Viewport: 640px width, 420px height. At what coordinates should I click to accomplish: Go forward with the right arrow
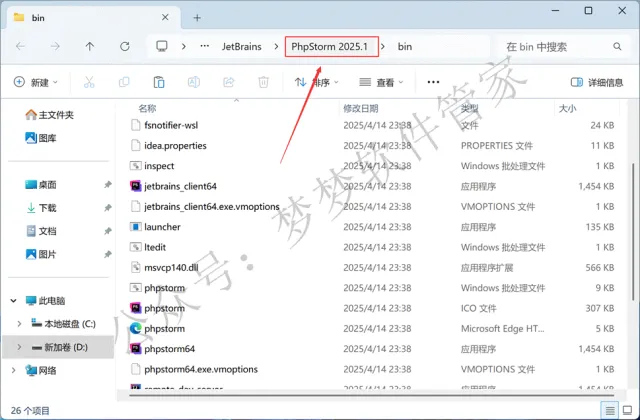(x=55, y=47)
